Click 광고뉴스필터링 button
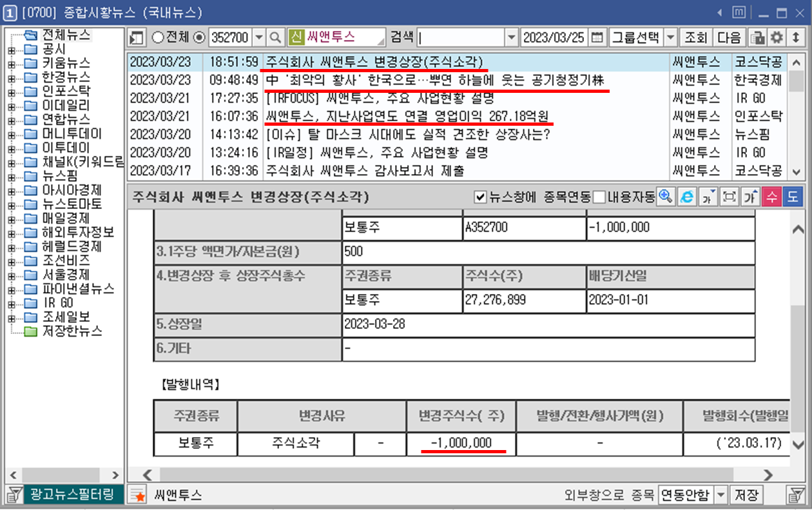This screenshot has height=510, width=812. 73,495
